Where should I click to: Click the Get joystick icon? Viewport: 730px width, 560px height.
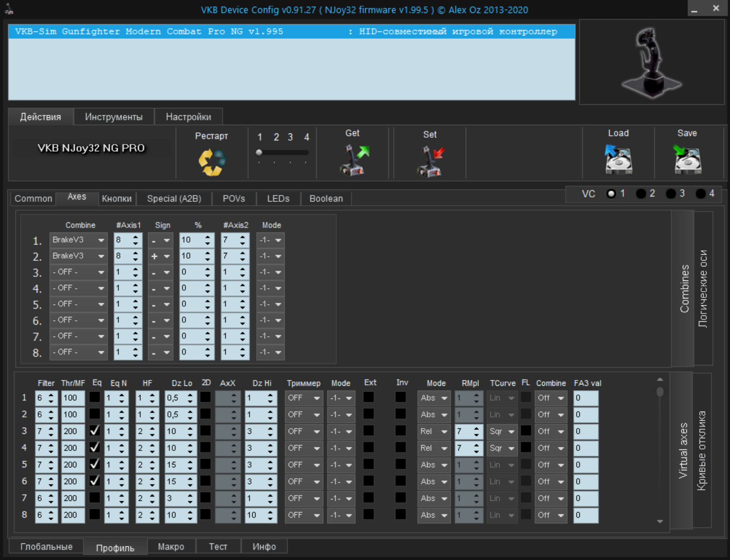[354, 160]
